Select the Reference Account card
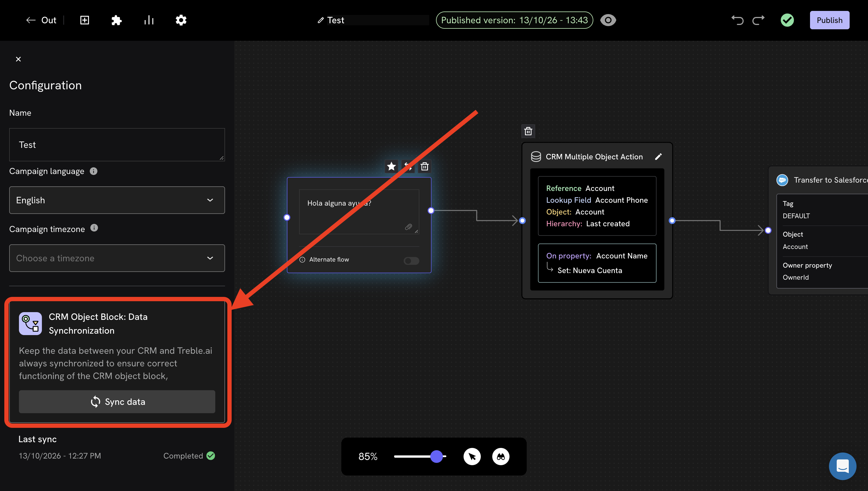Image resolution: width=868 pixels, height=491 pixels. coord(597,206)
